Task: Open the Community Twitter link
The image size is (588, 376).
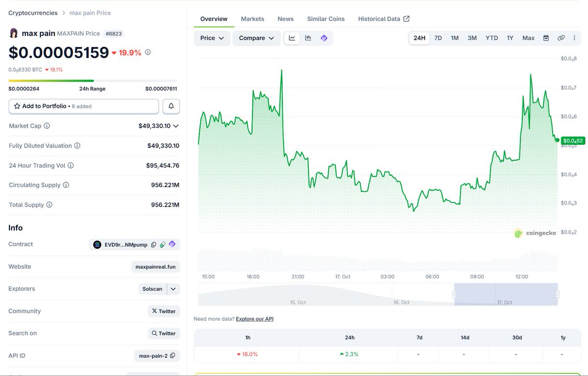Action: point(164,311)
